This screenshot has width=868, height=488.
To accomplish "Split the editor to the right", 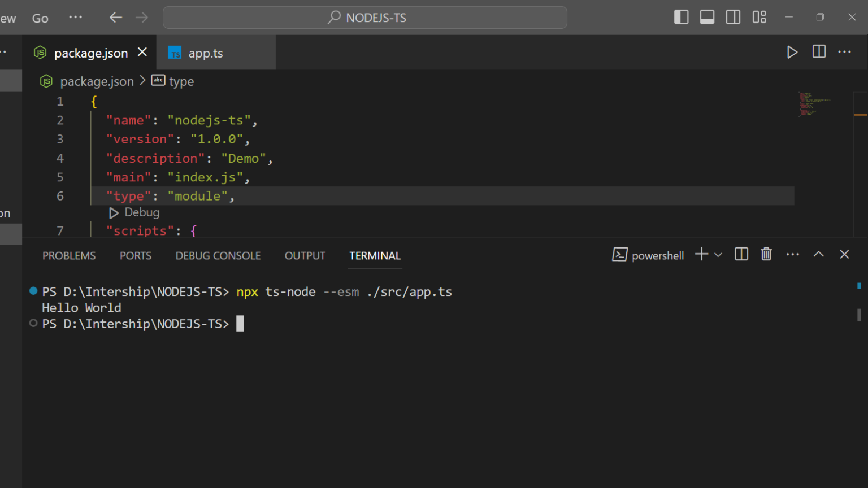I will (819, 52).
